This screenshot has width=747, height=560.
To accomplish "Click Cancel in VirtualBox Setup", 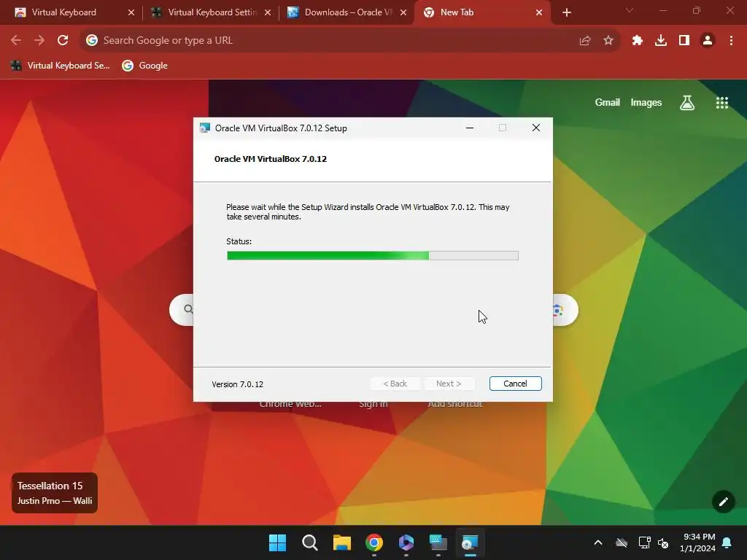I will 515,384.
